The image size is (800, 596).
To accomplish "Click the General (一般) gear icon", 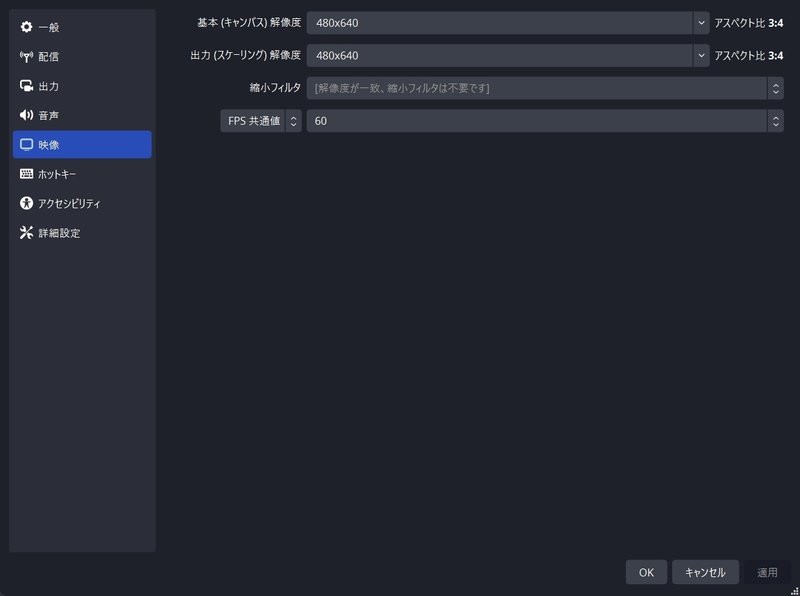I will tap(26, 27).
